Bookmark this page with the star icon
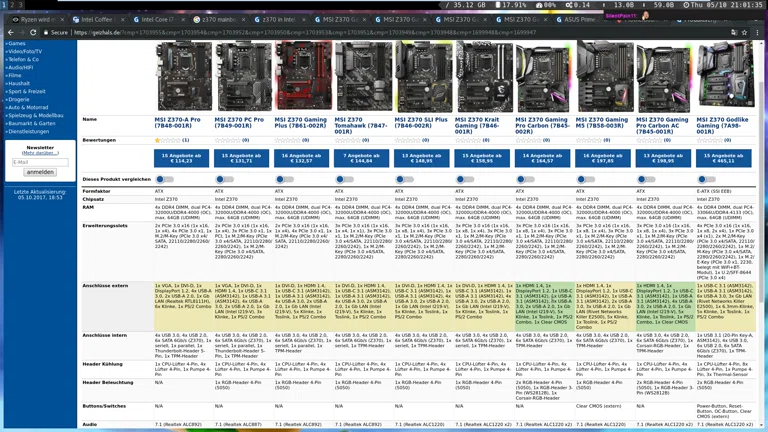This screenshot has width=768, height=432. click(744, 32)
